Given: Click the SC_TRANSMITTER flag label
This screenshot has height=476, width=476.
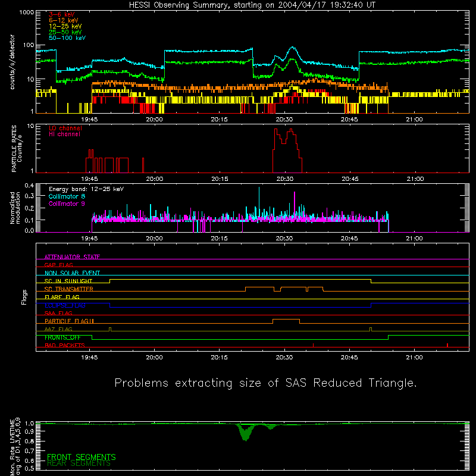Looking at the screenshot, I should pyautogui.click(x=69, y=289).
